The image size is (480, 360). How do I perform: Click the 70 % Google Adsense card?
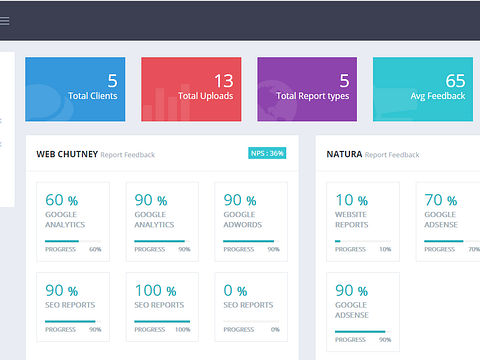pos(448,222)
